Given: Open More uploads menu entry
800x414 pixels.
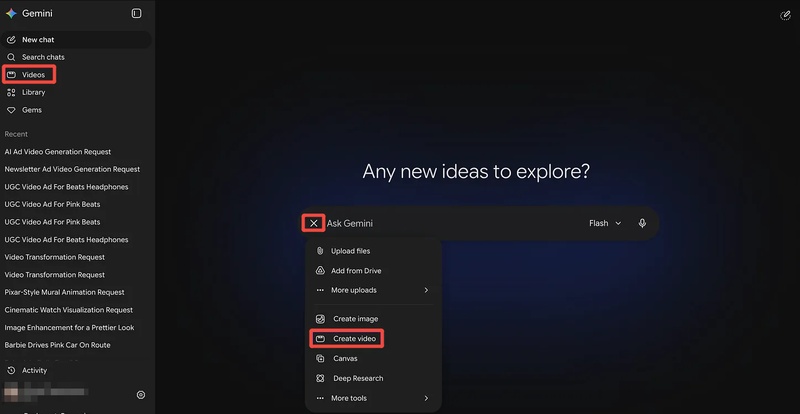Looking at the screenshot, I should click(x=373, y=290).
